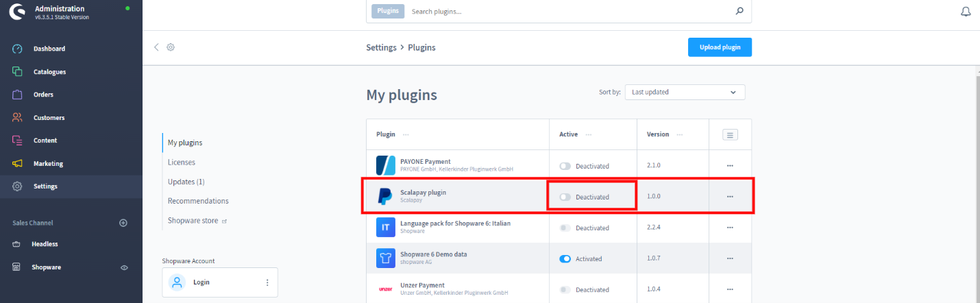Open the Shopware Account three-dot menu
Screen dimensions: 980x303
click(267, 282)
